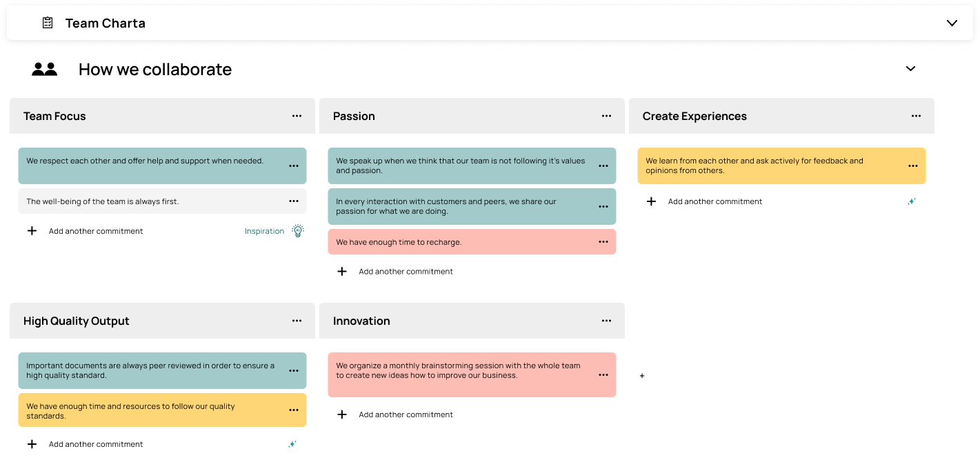Click plus icon next to Innovation column
Image resolution: width=980 pixels, height=471 pixels.
pyautogui.click(x=642, y=376)
